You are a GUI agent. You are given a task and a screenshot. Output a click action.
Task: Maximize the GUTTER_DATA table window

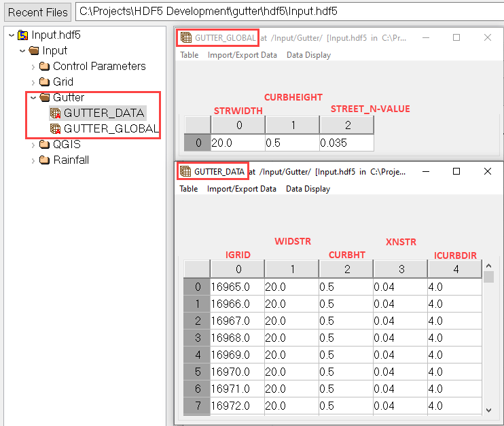click(x=456, y=172)
